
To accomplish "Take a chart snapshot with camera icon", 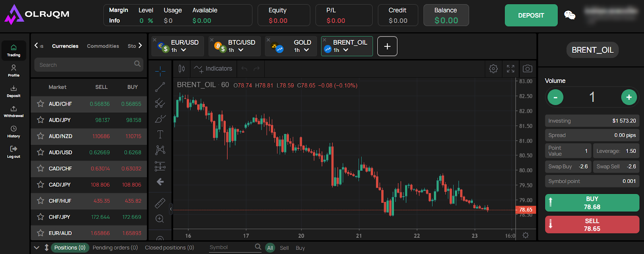I will point(527,69).
